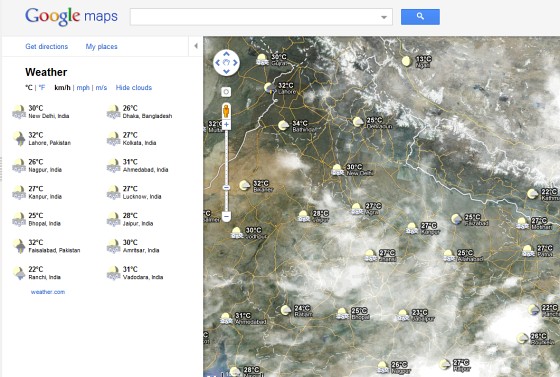Switch wind speed units to m/s

click(x=101, y=87)
